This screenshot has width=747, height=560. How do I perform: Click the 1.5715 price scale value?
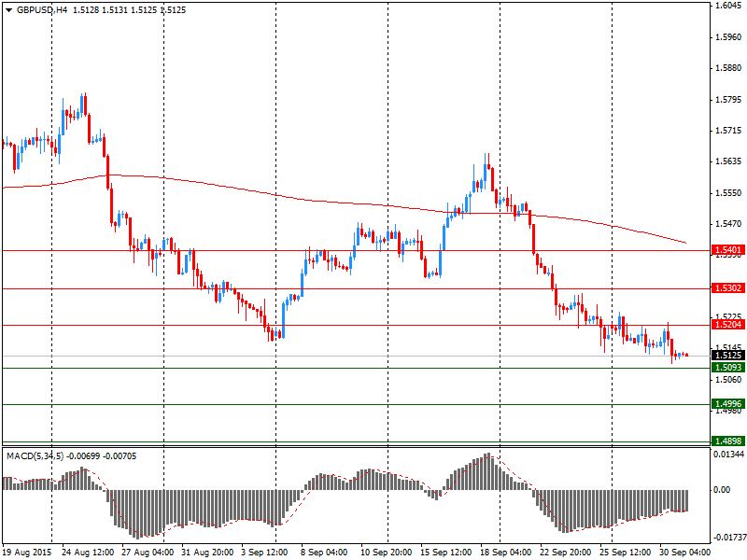[729, 131]
